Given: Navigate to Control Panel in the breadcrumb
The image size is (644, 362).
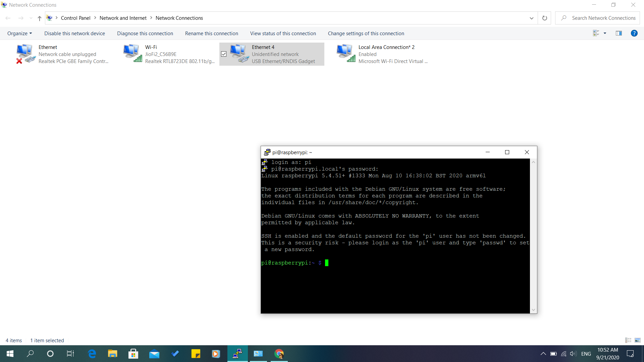Looking at the screenshot, I should pos(75,18).
